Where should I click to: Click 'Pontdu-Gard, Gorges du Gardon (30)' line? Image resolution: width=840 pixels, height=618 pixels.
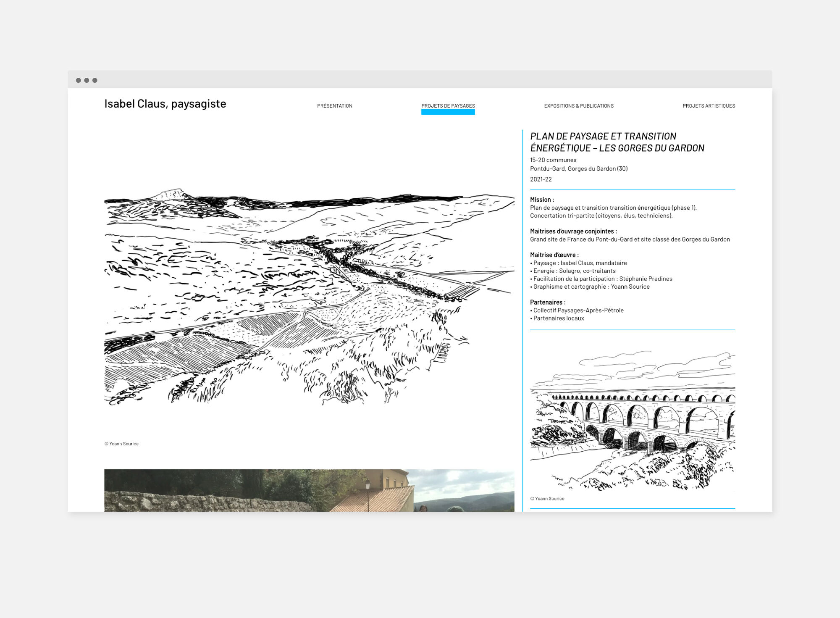(x=579, y=169)
